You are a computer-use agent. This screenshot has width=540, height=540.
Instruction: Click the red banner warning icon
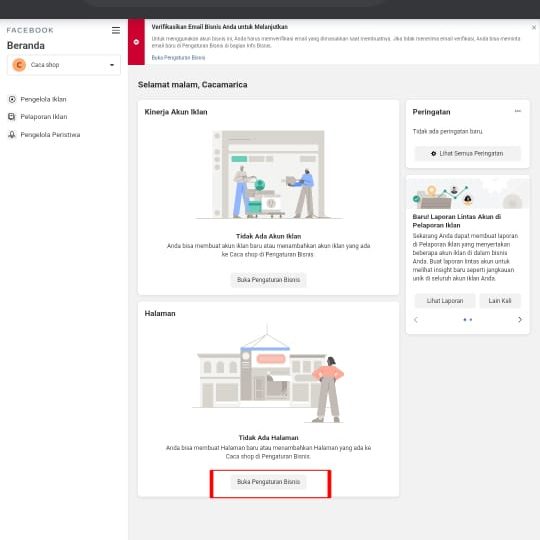136,42
